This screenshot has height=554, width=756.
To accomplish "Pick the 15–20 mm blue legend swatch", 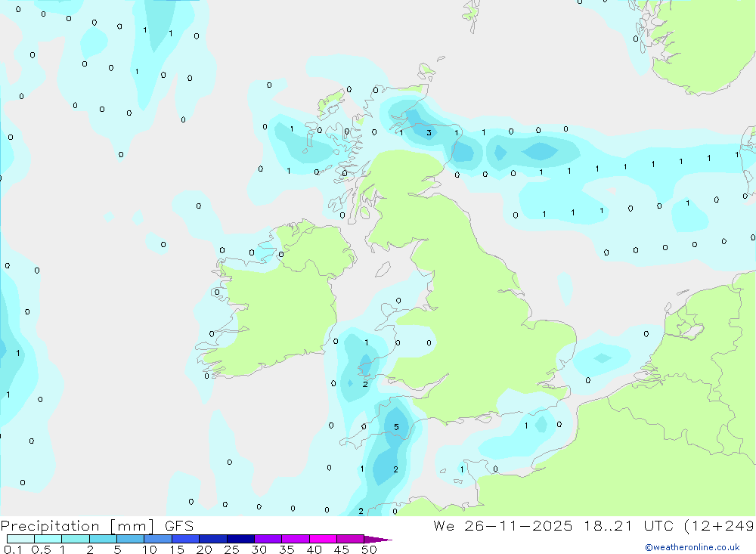I will (x=186, y=539).
